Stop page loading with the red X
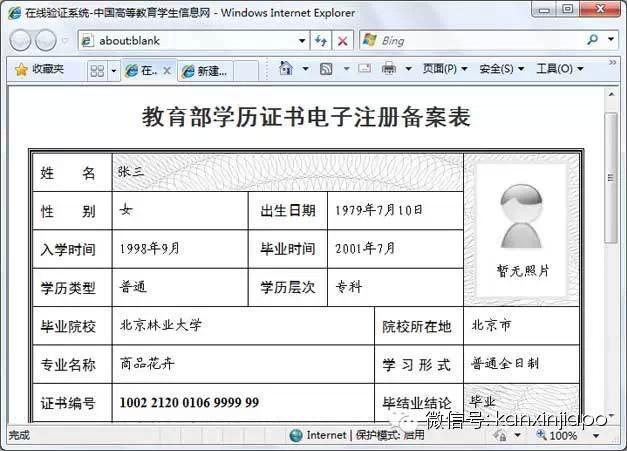The image size is (627, 451). 343,41
